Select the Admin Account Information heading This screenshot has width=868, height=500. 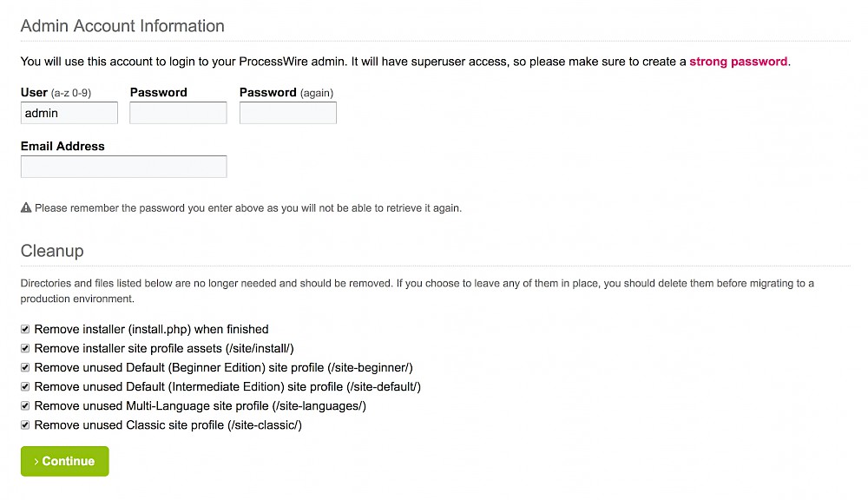pos(122,26)
